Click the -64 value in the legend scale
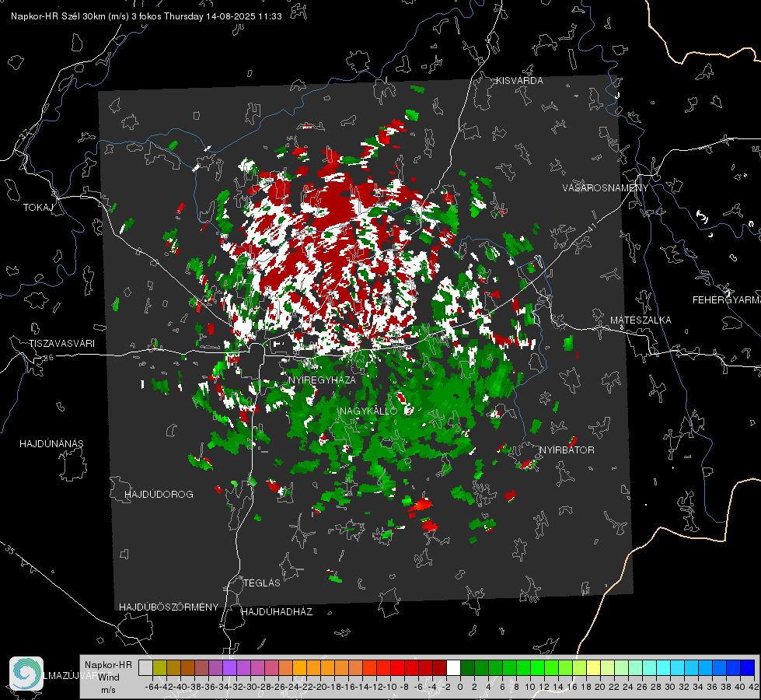The width and height of the screenshot is (761, 700). [152, 687]
